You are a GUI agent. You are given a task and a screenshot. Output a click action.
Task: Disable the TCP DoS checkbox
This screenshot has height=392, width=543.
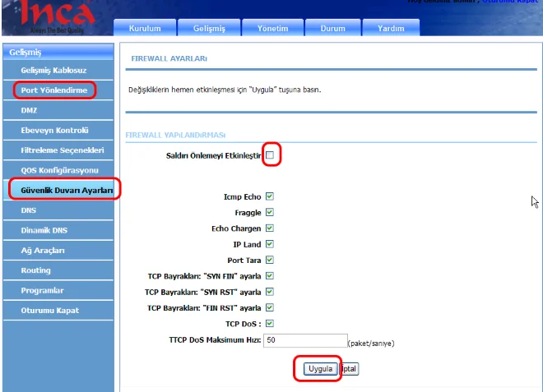(270, 323)
